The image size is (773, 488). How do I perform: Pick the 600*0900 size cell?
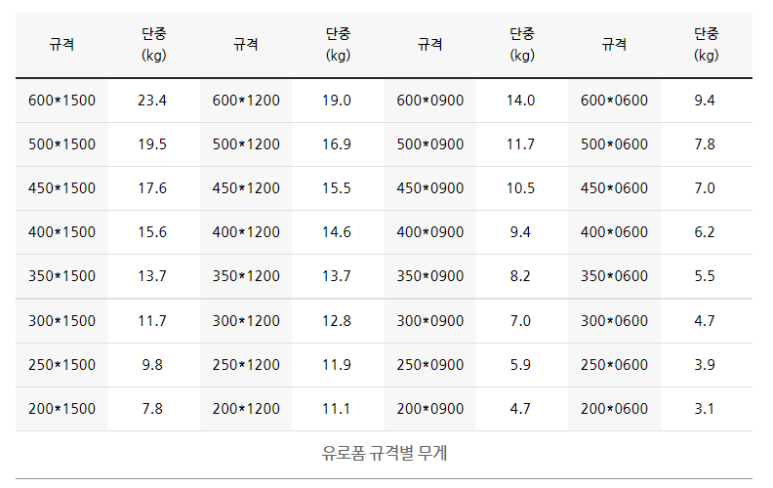tap(430, 101)
